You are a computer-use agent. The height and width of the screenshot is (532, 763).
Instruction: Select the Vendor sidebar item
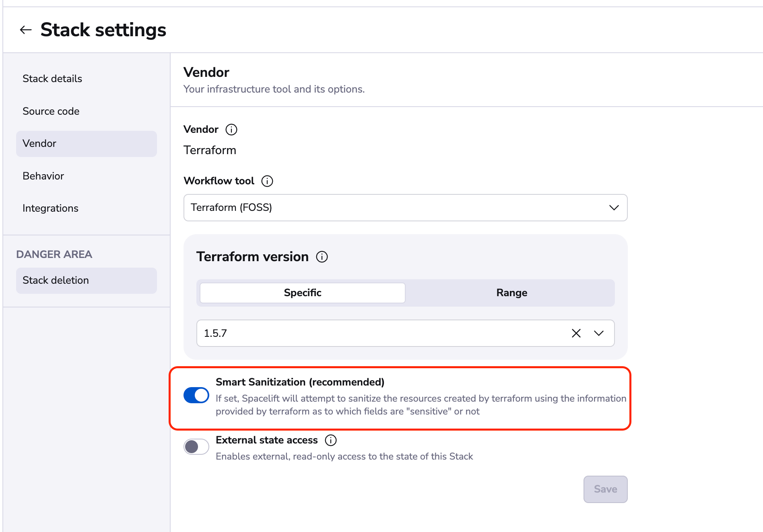(x=39, y=144)
